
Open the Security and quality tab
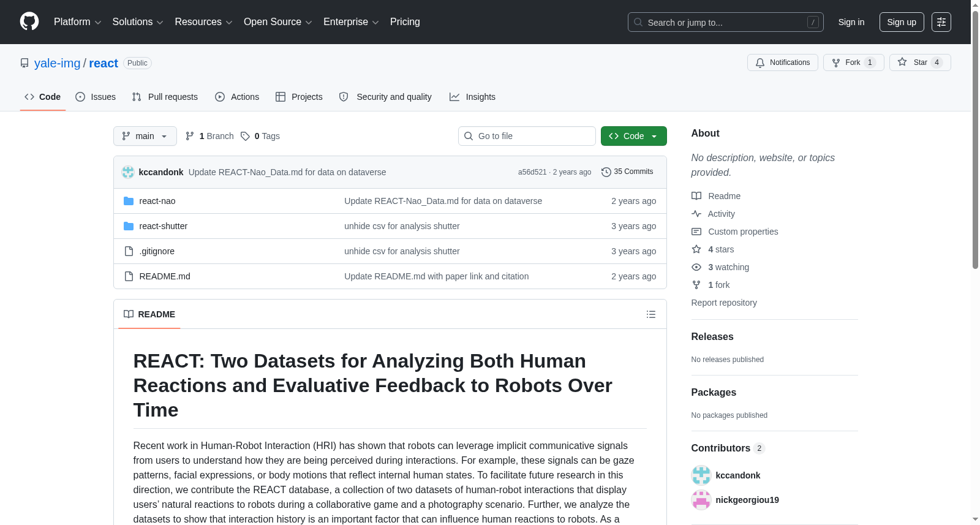[x=385, y=97]
